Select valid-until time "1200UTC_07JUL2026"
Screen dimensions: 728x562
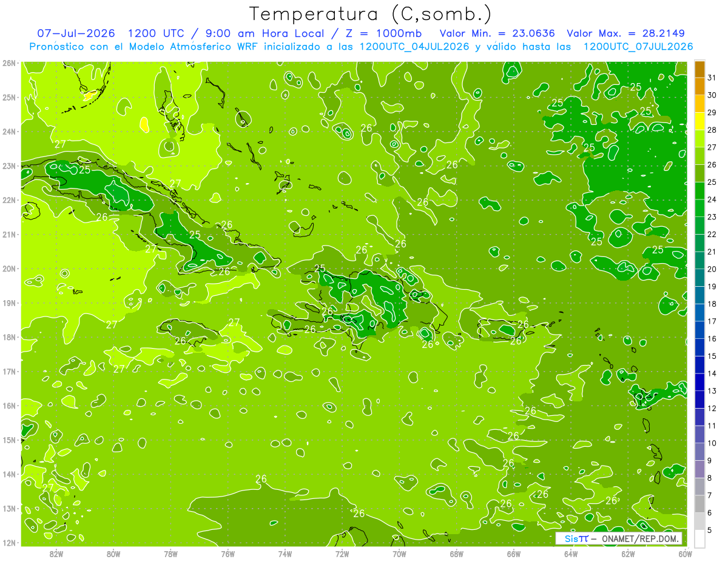[x=638, y=47]
